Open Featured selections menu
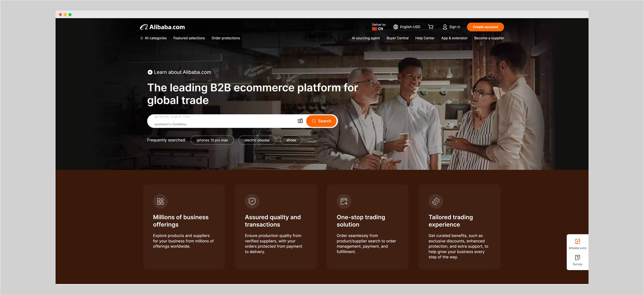 click(189, 38)
